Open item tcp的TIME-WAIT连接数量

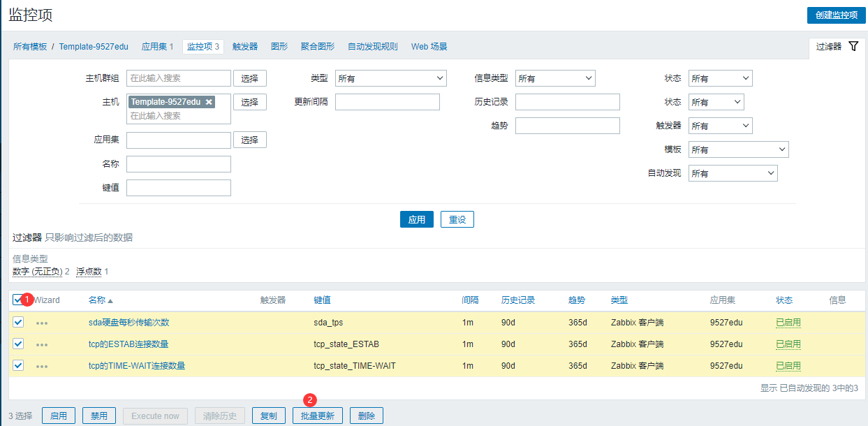pyautogui.click(x=137, y=366)
